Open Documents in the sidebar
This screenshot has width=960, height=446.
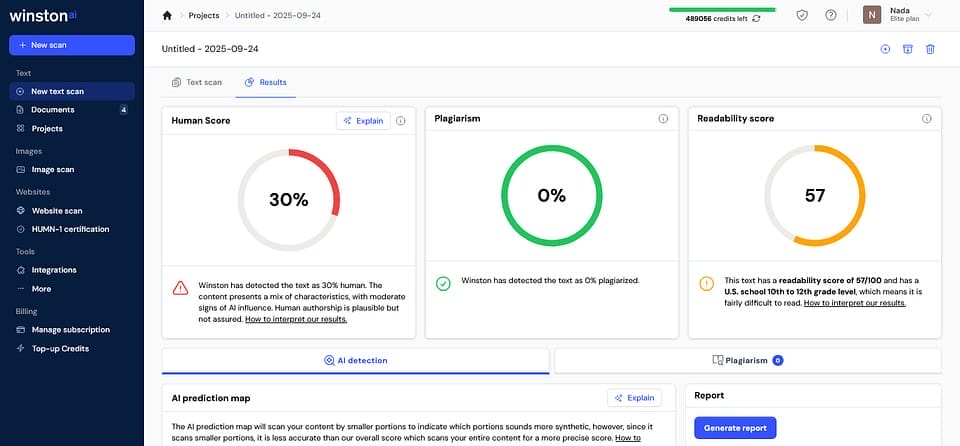(x=52, y=110)
